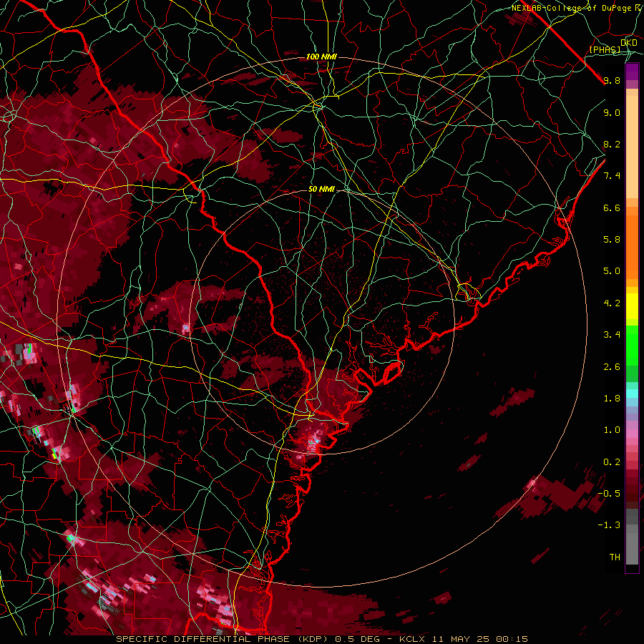Select the 6.6 scale label
The image size is (644, 644).
612,208
